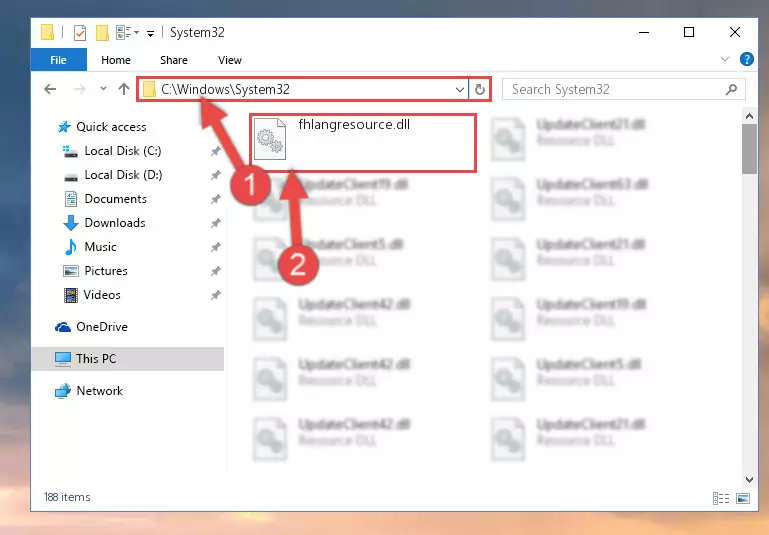
Task: Open Downloads in sidebar
Action: coord(104,223)
